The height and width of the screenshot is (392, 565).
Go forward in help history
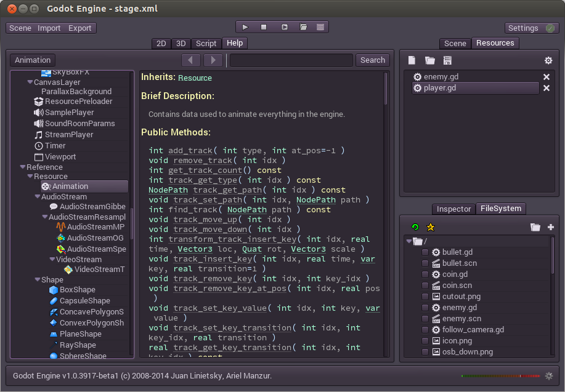213,60
